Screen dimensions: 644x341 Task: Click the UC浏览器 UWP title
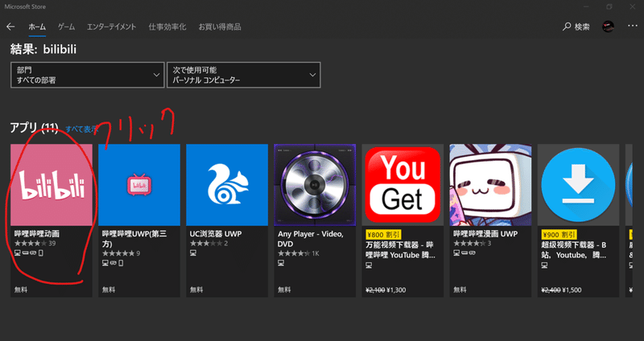point(216,233)
